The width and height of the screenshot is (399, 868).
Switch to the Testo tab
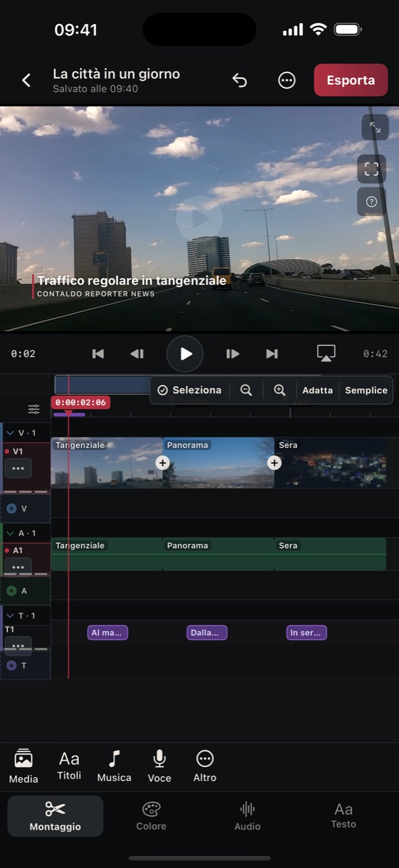(x=343, y=816)
